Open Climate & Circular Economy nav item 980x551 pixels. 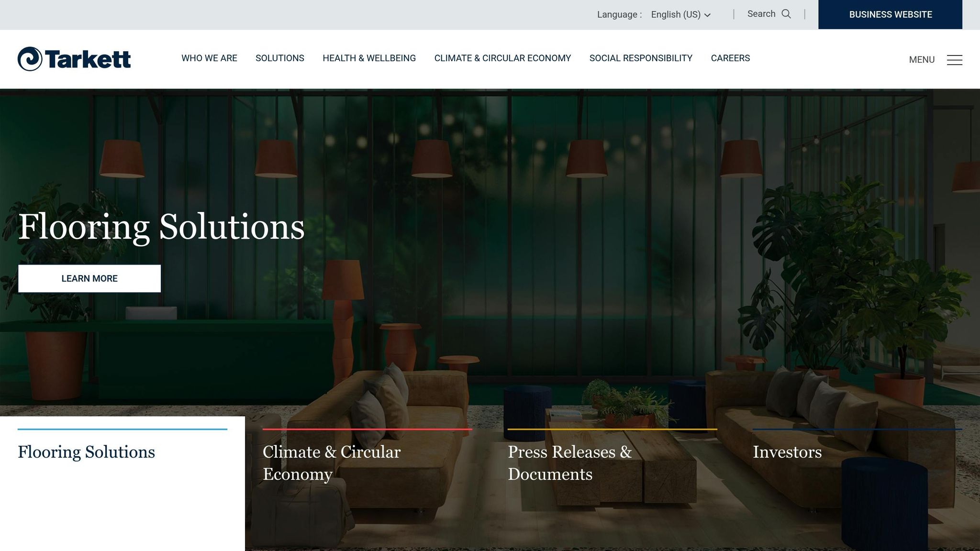[x=502, y=58]
